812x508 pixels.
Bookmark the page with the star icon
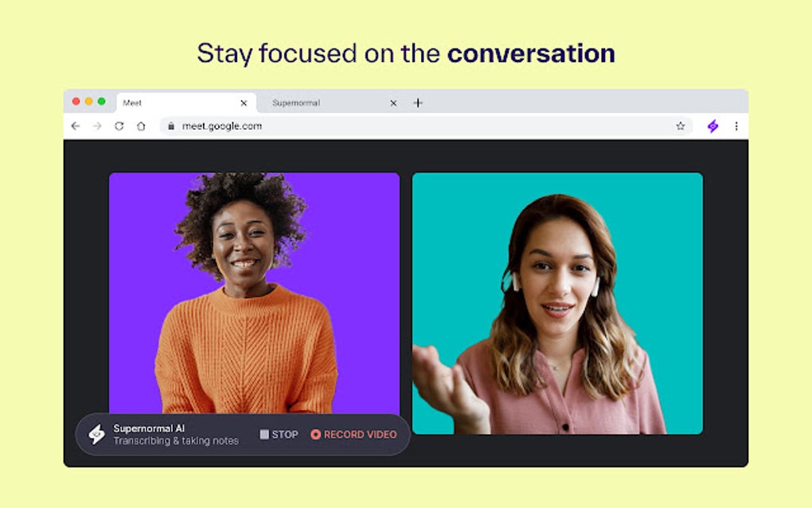(679, 125)
